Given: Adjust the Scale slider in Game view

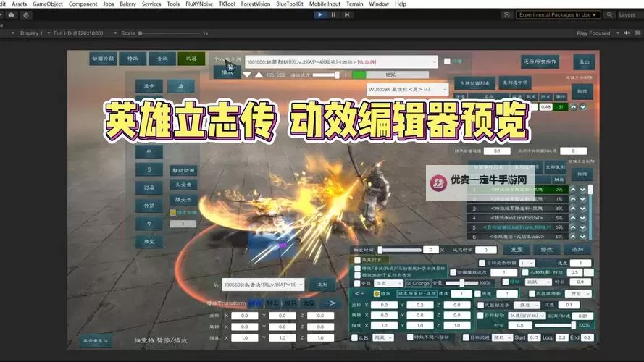Looking at the screenshot, I should click(170, 33).
